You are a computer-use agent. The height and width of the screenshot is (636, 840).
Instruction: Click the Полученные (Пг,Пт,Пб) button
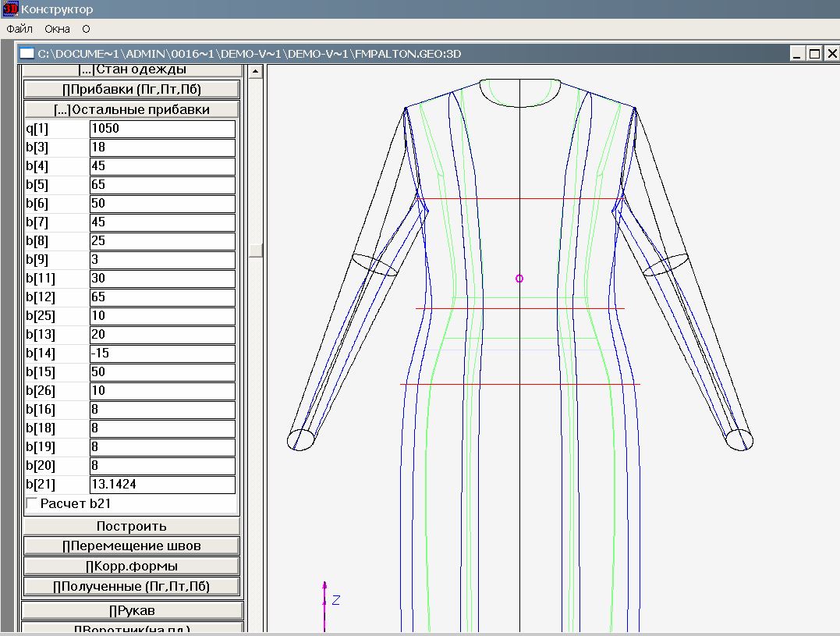131,586
